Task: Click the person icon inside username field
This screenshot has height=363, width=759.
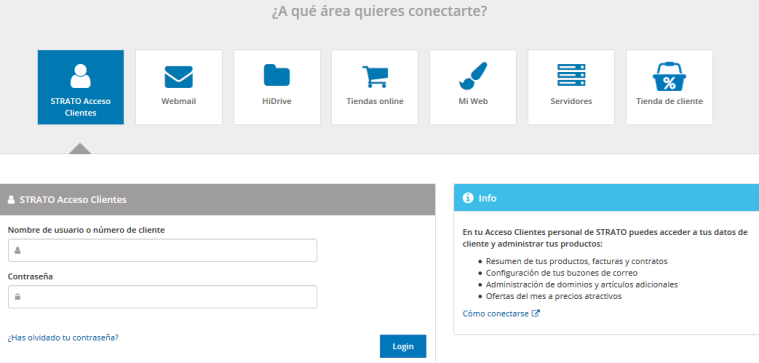Action: (x=17, y=250)
